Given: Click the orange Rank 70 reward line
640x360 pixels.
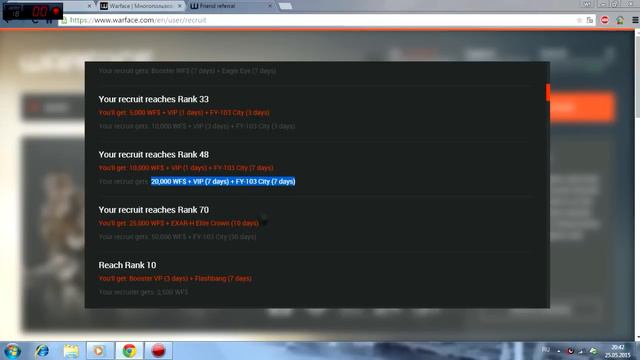Looking at the screenshot, I should click(179, 223).
